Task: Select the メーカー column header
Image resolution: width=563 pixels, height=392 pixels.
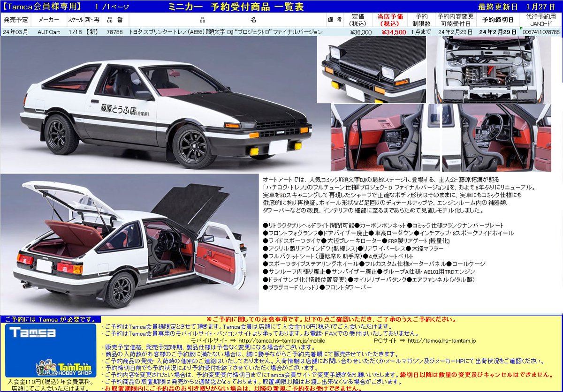Action: point(48,20)
